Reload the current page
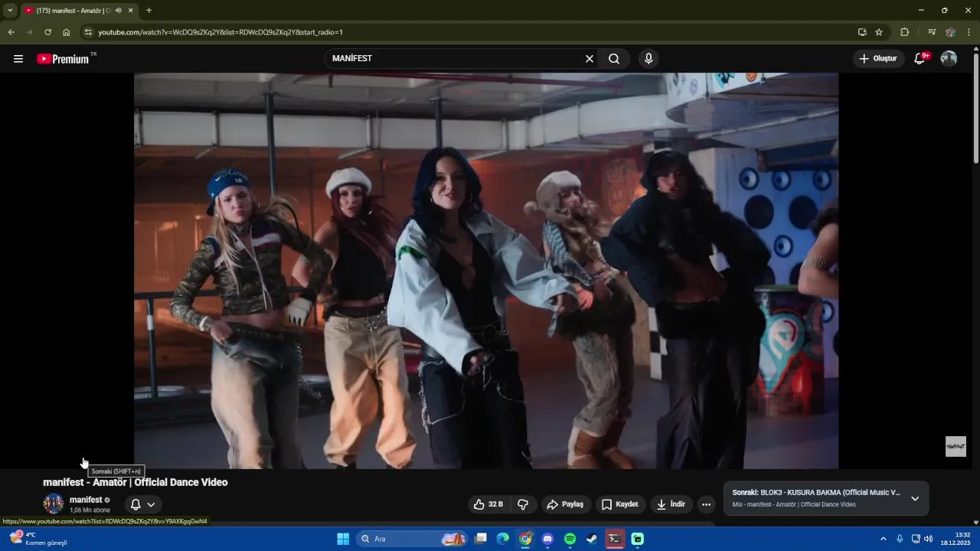Viewport: 980px width, 551px height. tap(47, 32)
